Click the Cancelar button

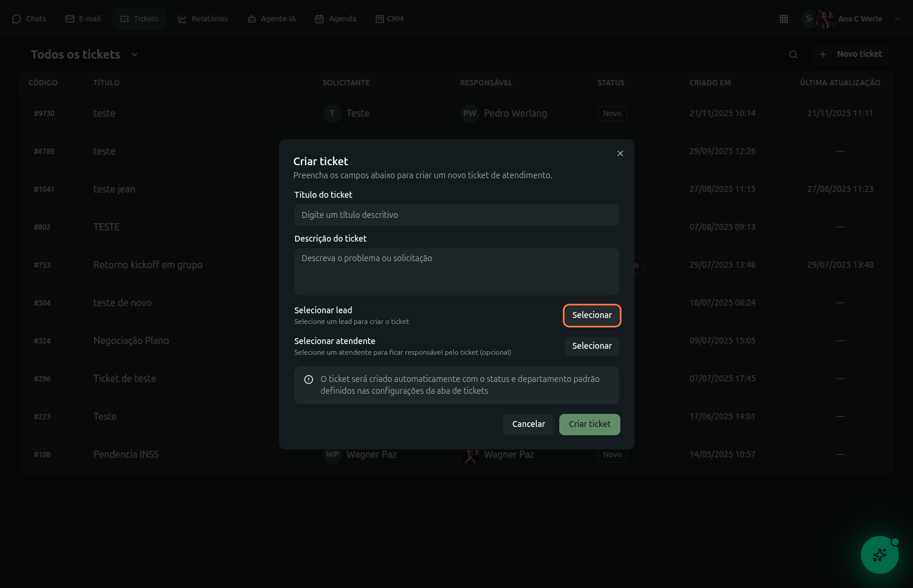[528, 424]
